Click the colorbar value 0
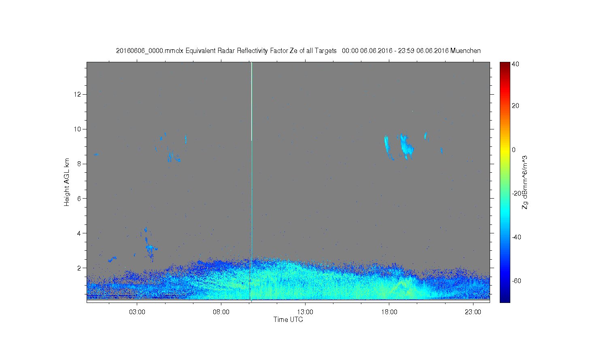 [x=514, y=150]
